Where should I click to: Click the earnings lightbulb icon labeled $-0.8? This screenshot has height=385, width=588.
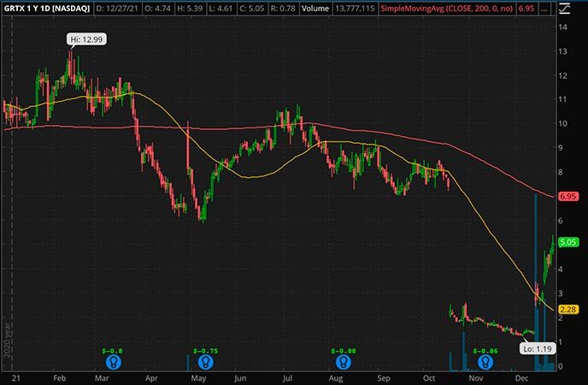pos(114,362)
